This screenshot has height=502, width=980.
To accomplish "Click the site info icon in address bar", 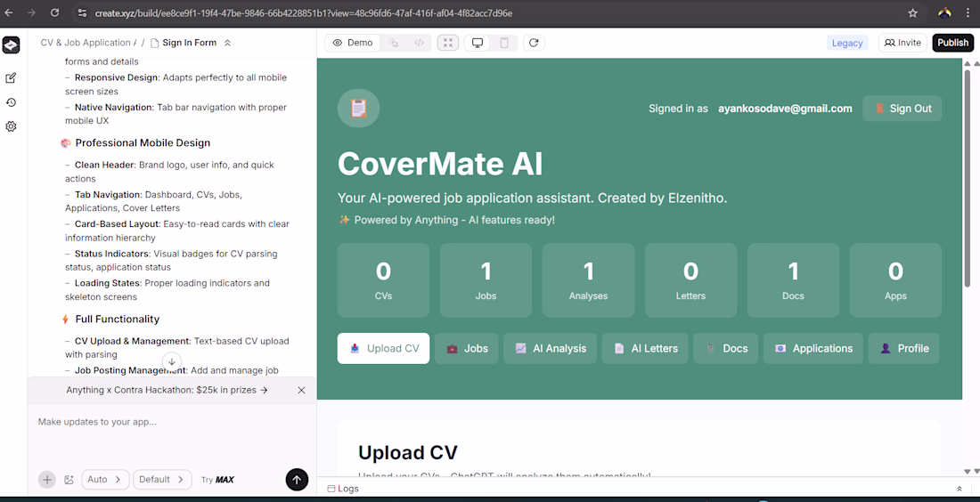I will coord(81,12).
